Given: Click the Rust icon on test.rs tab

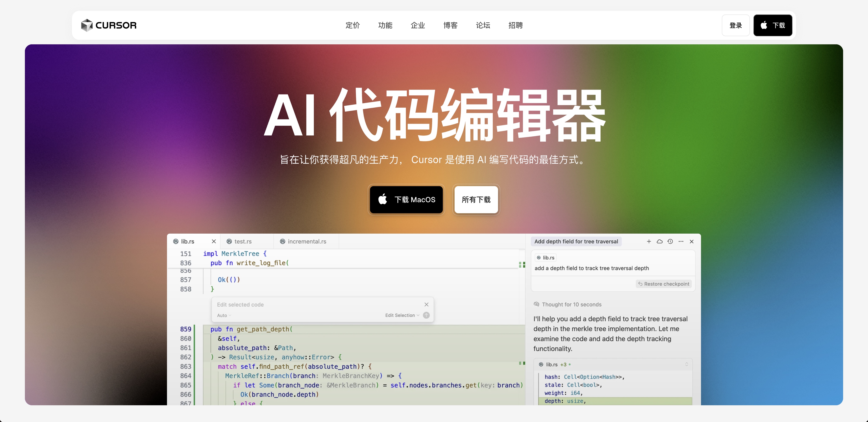Looking at the screenshot, I should click(229, 242).
